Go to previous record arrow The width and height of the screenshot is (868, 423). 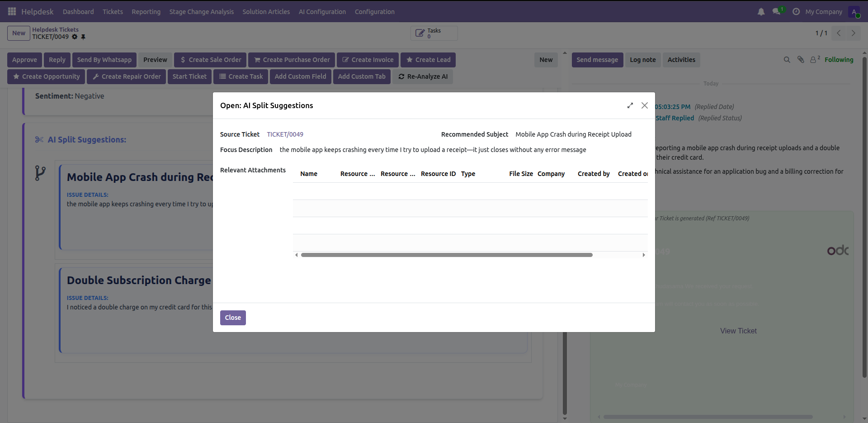pos(839,33)
